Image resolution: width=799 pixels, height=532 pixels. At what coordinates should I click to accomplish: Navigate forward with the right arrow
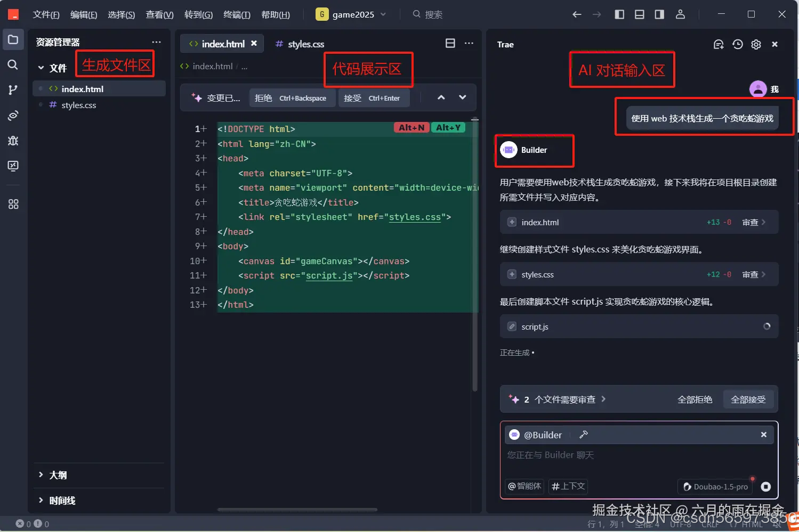tap(597, 14)
